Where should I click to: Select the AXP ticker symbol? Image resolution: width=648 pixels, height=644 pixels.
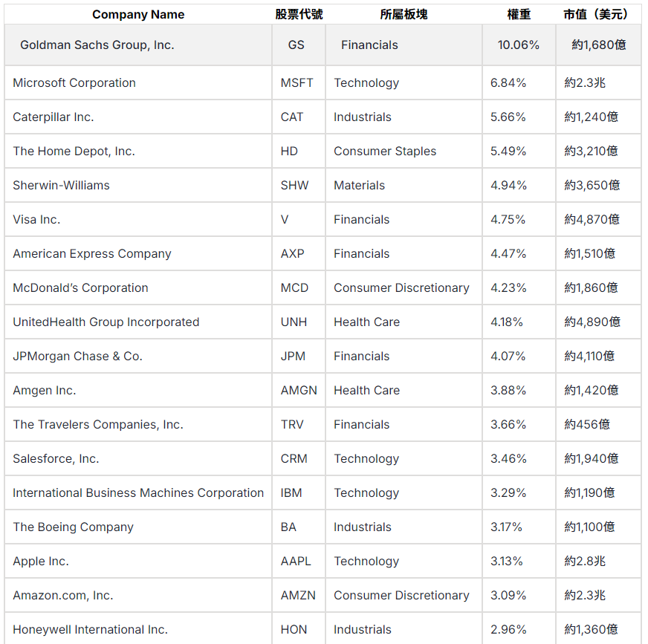(x=293, y=253)
